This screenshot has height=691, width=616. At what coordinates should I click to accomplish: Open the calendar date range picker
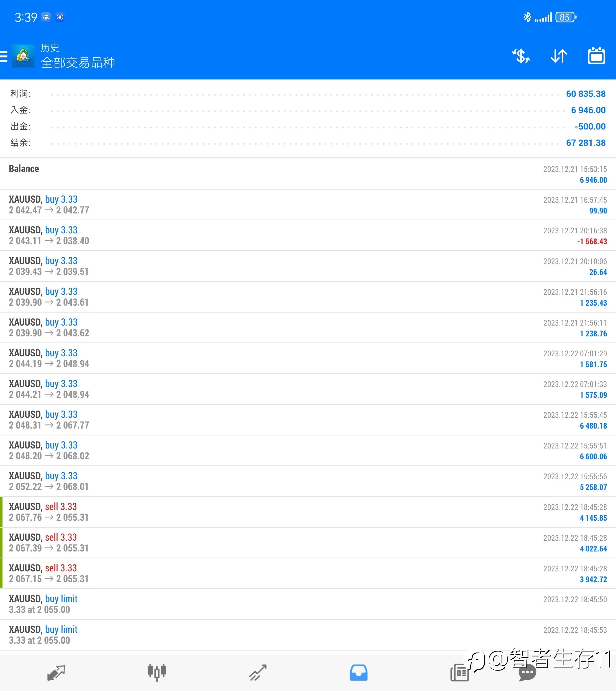pos(596,55)
